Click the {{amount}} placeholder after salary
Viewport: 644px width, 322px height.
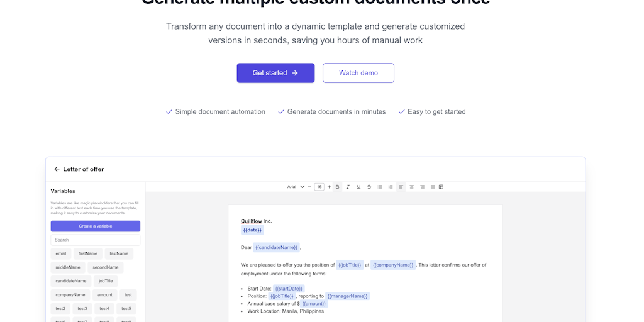click(314, 304)
